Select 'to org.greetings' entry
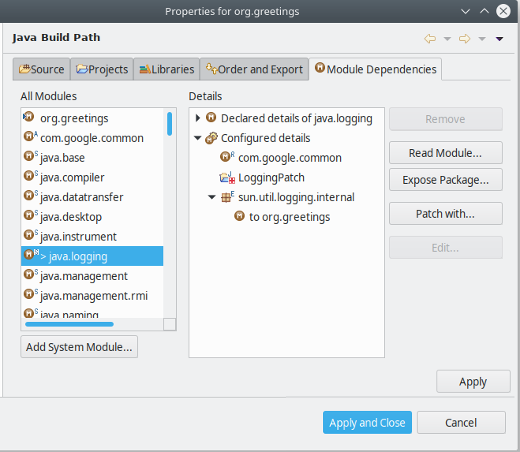 pos(289,217)
